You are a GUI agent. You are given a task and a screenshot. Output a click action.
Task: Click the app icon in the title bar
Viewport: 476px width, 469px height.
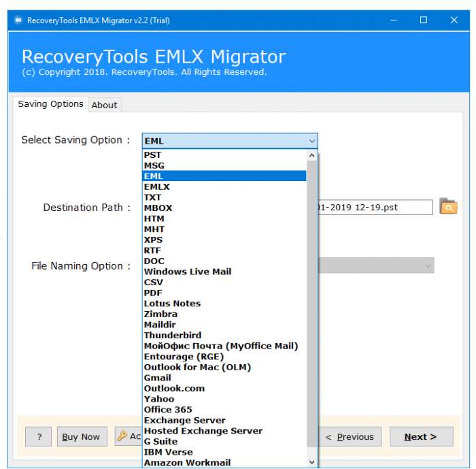[18, 20]
